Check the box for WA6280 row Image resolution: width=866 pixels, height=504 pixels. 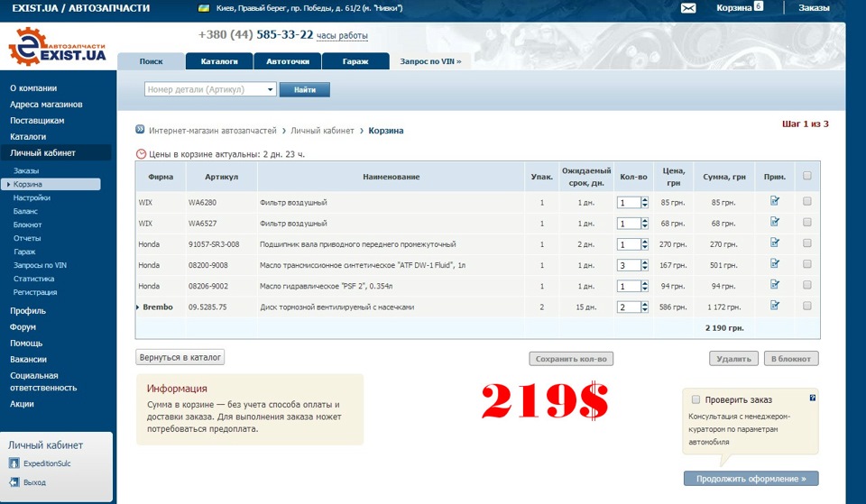coord(806,201)
